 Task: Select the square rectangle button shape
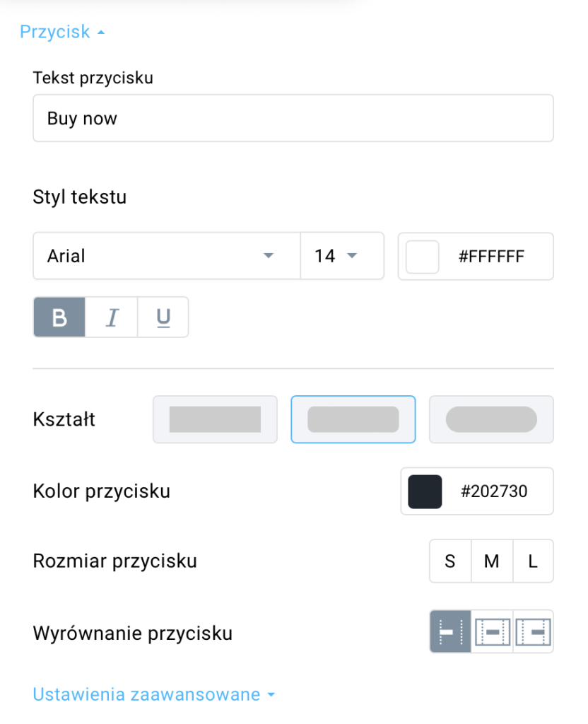215,419
